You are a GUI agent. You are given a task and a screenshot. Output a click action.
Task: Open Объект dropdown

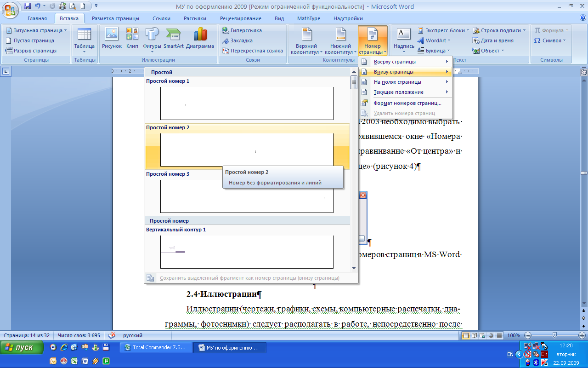pyautogui.click(x=488, y=51)
